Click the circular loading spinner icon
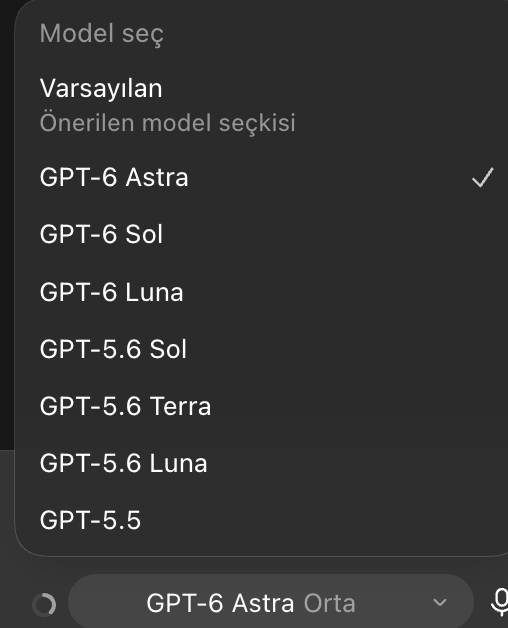 [44, 604]
